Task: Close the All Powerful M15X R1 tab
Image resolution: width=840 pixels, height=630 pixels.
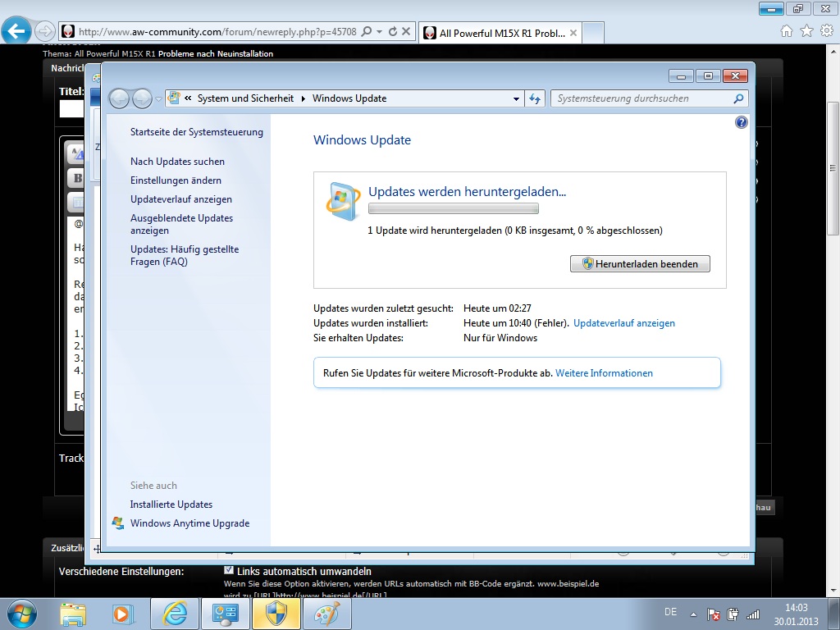Action: click(x=573, y=33)
